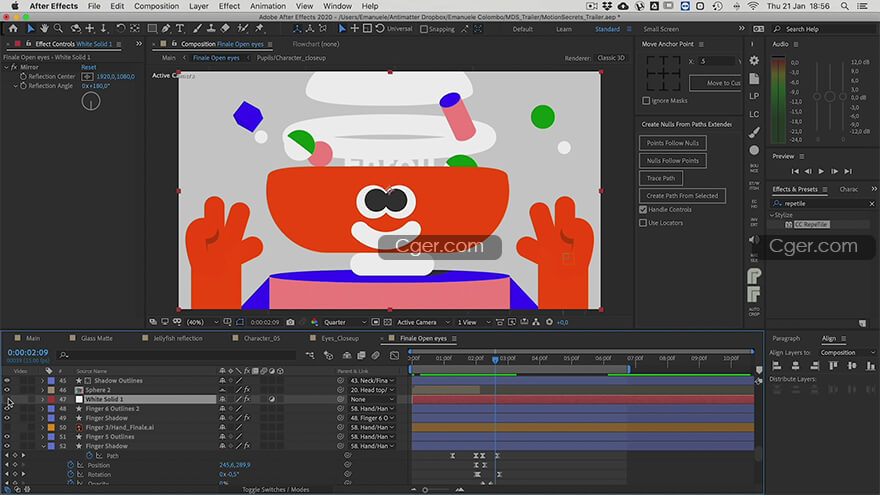This screenshot has height=495, width=880.
Task: Select the Rectangle shape tool
Action: point(152,28)
